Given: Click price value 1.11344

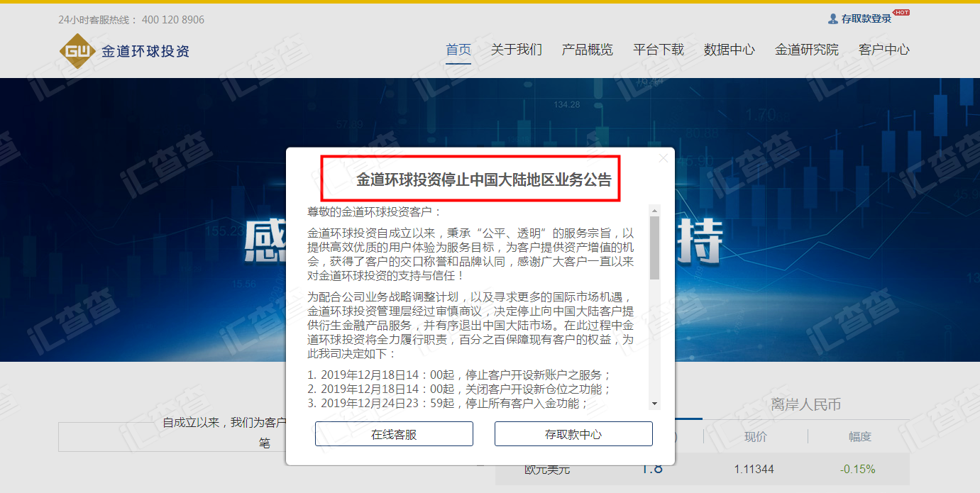Looking at the screenshot, I should click(x=754, y=469).
